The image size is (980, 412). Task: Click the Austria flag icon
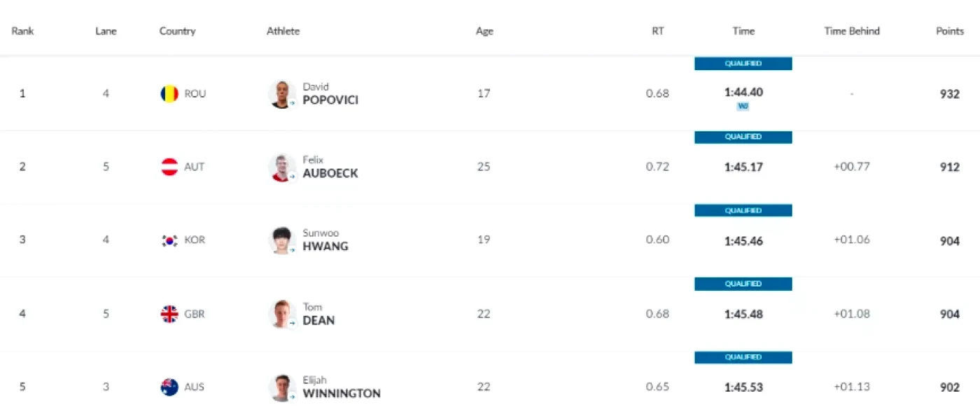click(x=169, y=167)
